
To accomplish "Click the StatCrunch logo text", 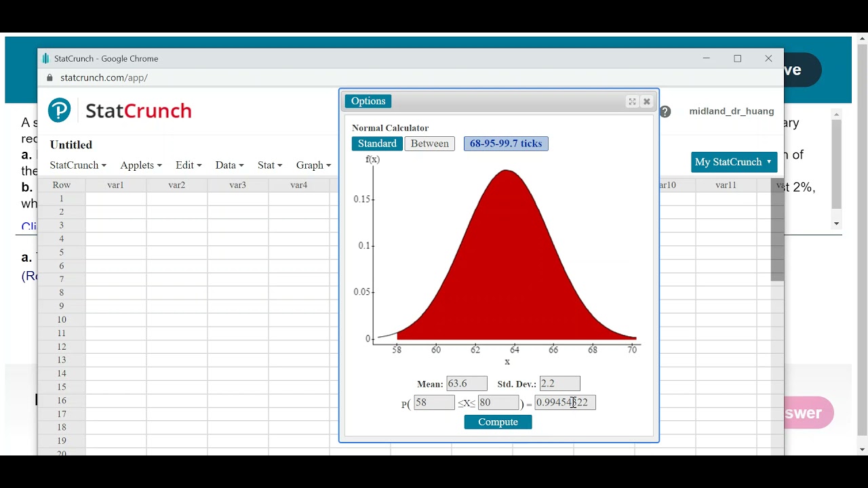I will tap(138, 111).
